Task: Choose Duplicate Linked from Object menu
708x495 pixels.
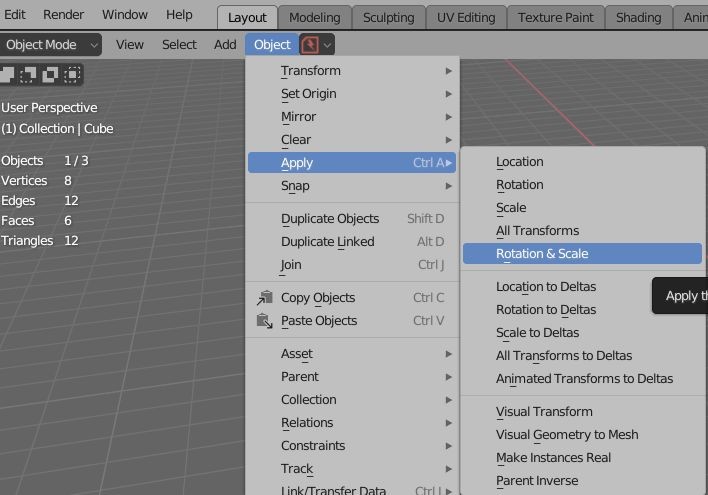Action: coord(352,242)
